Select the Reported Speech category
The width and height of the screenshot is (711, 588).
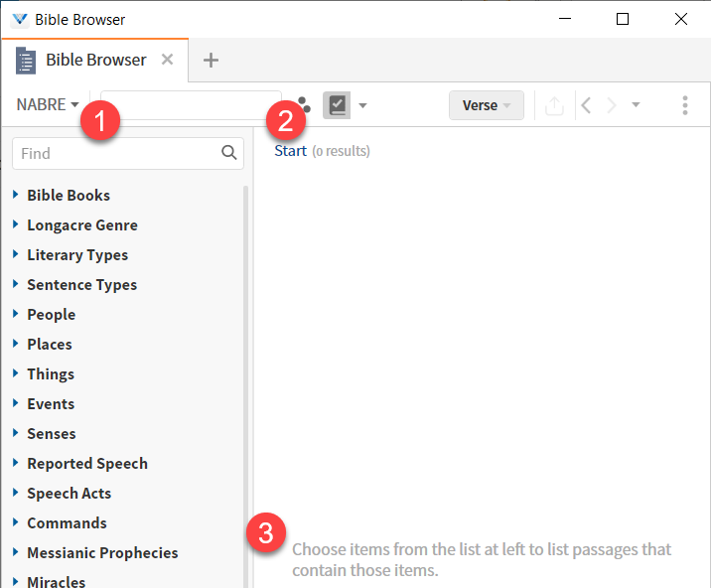87,464
